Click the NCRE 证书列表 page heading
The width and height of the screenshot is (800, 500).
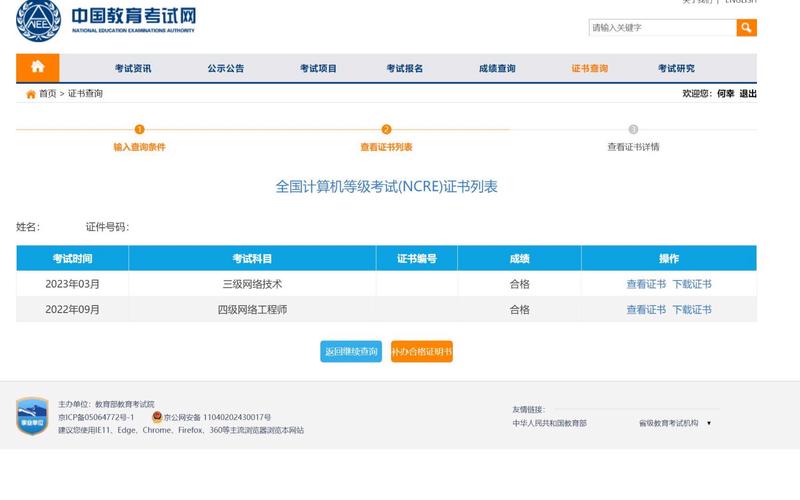(x=386, y=187)
